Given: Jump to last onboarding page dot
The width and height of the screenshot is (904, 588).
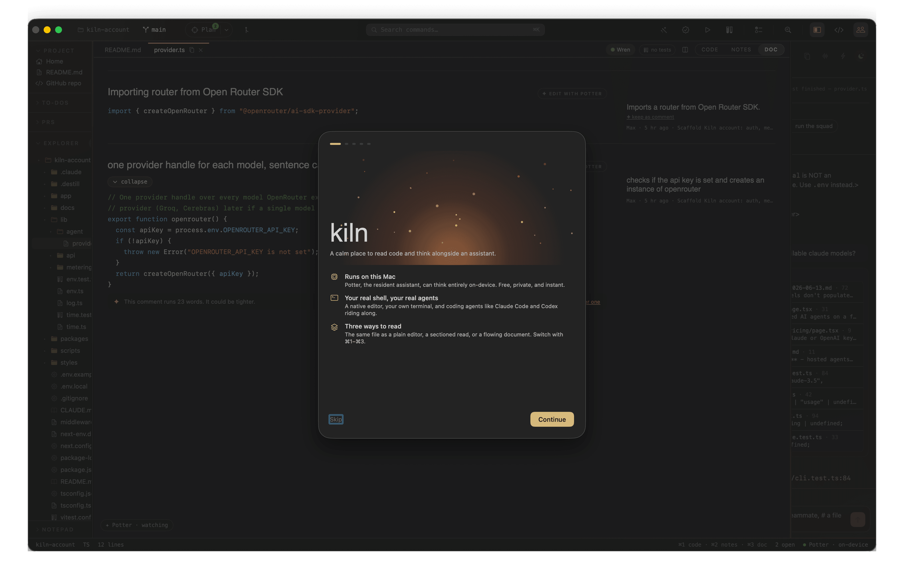Looking at the screenshot, I should (x=368, y=144).
